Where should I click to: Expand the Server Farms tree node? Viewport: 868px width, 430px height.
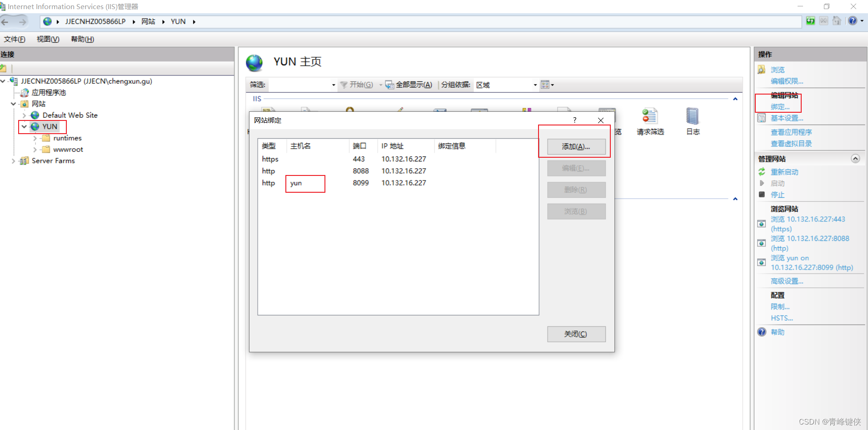click(x=14, y=160)
